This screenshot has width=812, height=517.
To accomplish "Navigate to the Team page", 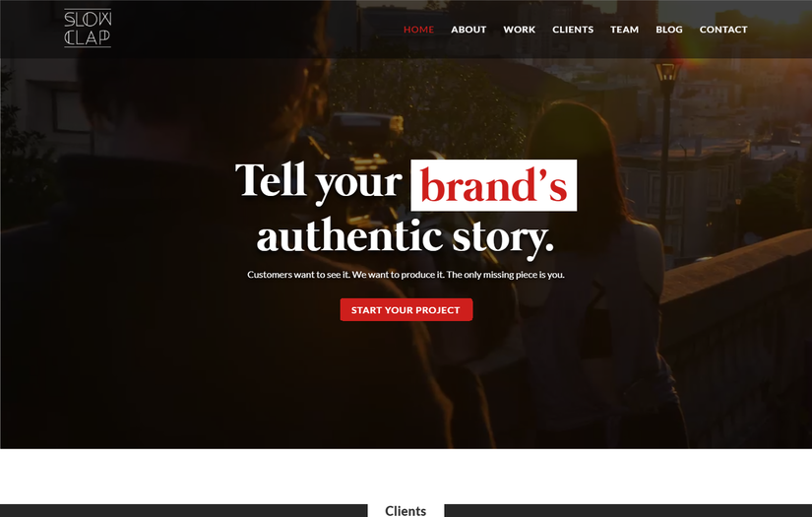I will pyautogui.click(x=625, y=30).
